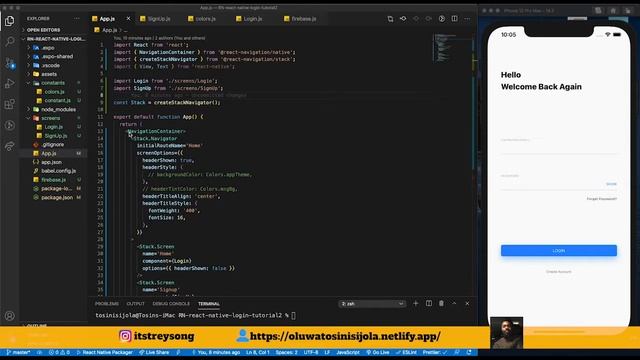Click the Open Changes editor toolbar icon
This screenshot has height=360, width=640.
coord(390,19)
